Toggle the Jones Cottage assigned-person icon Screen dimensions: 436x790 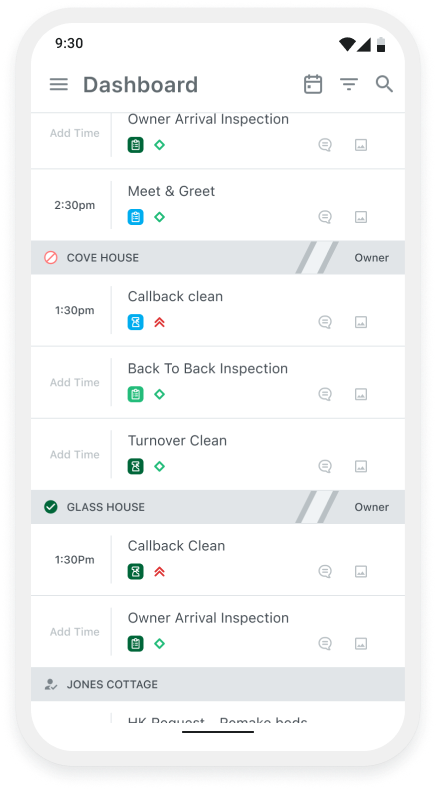(x=50, y=684)
